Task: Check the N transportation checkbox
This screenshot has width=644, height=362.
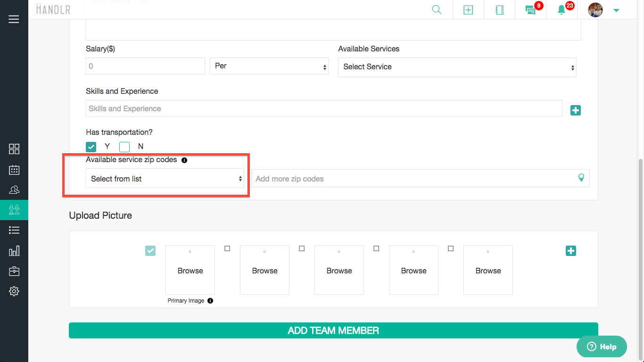Action: click(124, 147)
